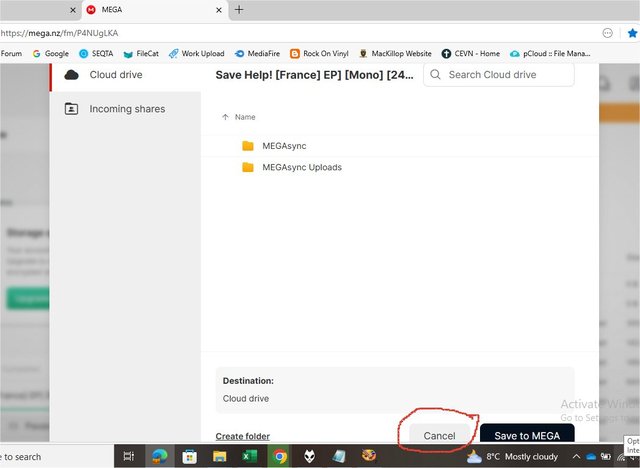Open File Explorer from the taskbar
This screenshot has width=640, height=468.
coord(220,456)
